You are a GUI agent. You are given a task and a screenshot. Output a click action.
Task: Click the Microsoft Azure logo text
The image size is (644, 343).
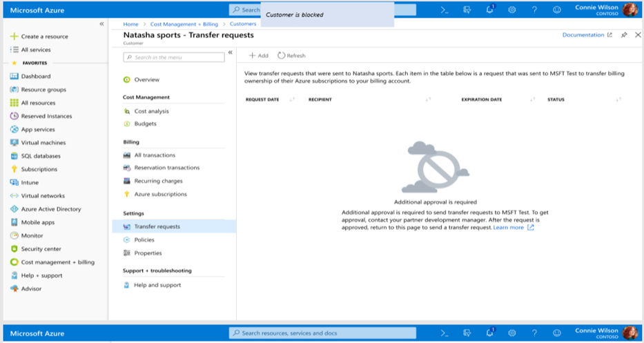37,10
